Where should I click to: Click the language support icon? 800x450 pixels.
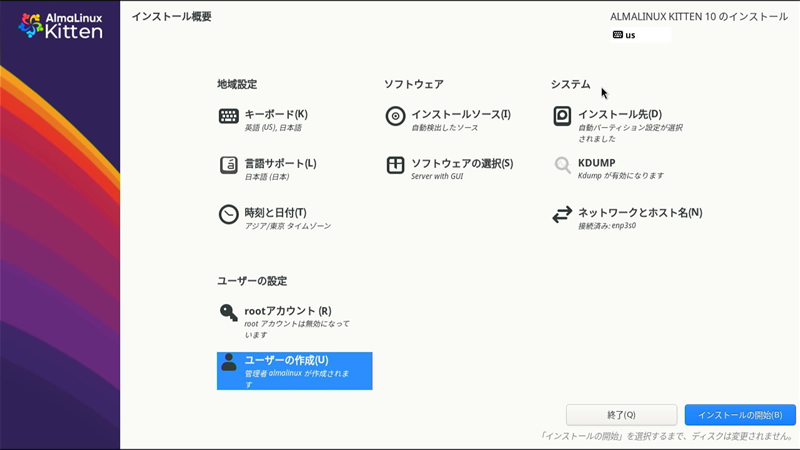click(x=228, y=165)
